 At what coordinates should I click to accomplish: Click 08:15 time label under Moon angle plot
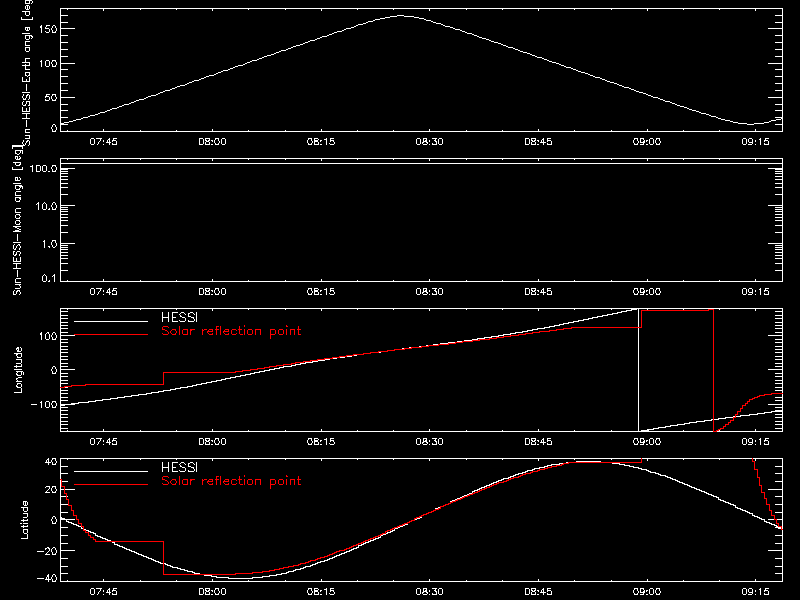click(x=321, y=291)
